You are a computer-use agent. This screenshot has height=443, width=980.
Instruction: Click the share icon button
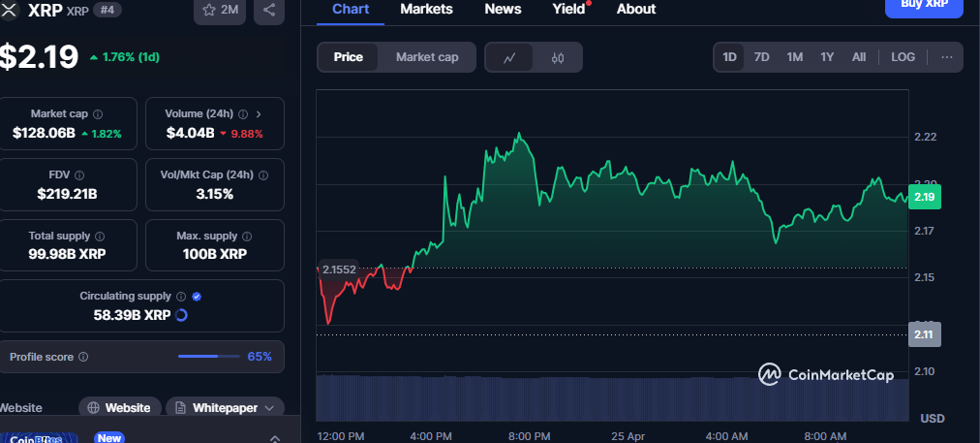pyautogui.click(x=269, y=10)
